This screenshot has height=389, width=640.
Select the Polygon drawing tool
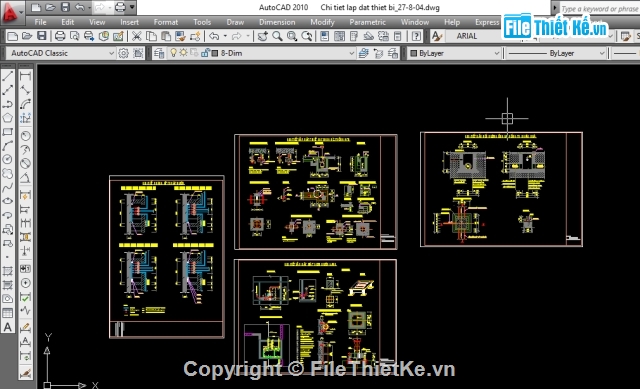pos(8,118)
